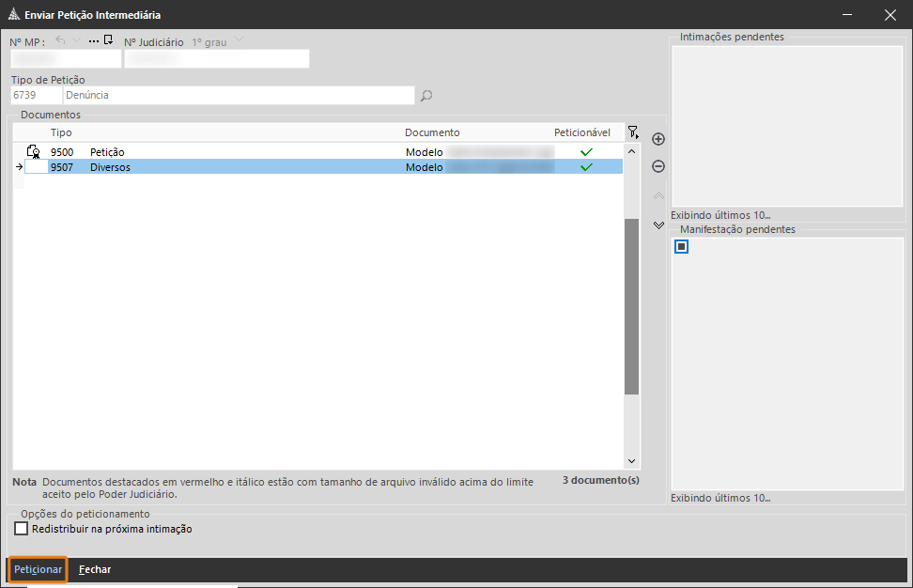Click the Tipo column header
Screen dimensions: 913x588
pos(61,132)
